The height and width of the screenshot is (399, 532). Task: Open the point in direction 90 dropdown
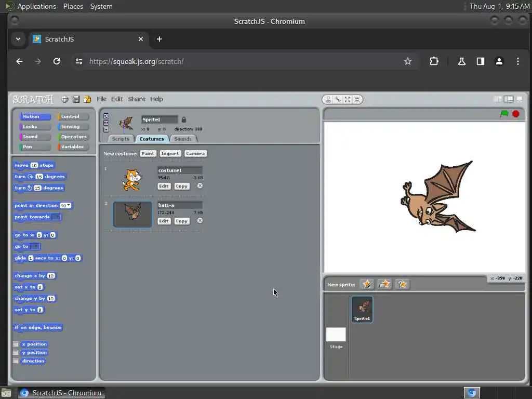pos(69,205)
